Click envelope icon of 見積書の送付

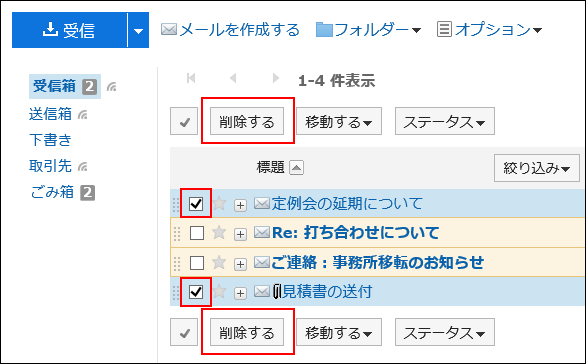click(x=262, y=291)
